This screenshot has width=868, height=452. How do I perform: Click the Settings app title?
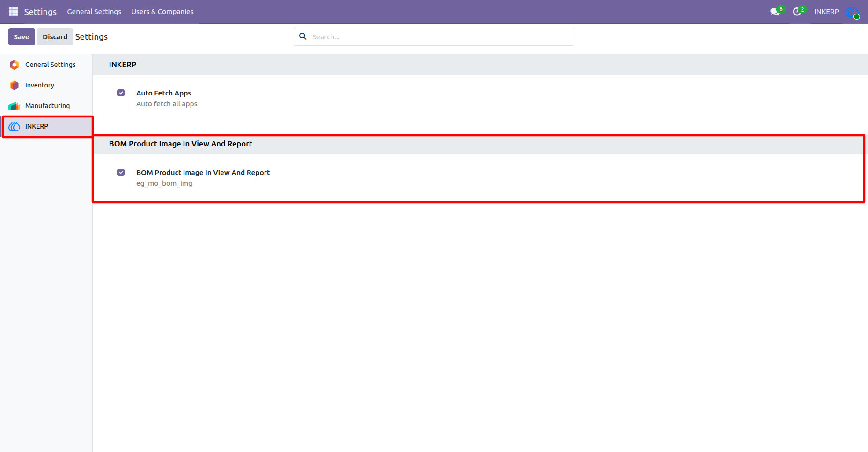tap(40, 12)
